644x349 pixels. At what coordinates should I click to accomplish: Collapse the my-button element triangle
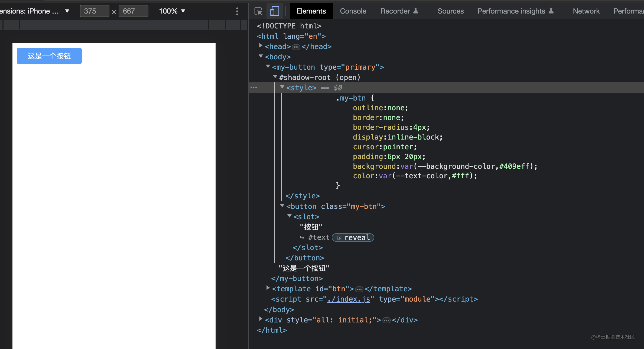[268, 66]
